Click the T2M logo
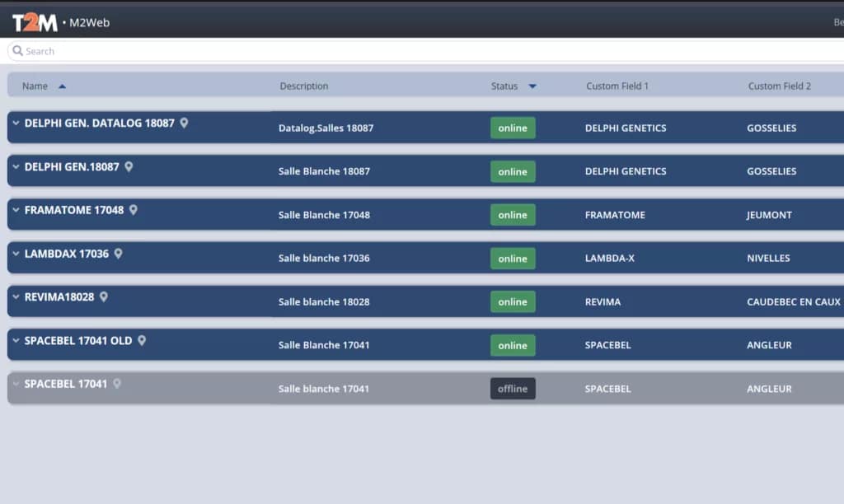 point(35,22)
